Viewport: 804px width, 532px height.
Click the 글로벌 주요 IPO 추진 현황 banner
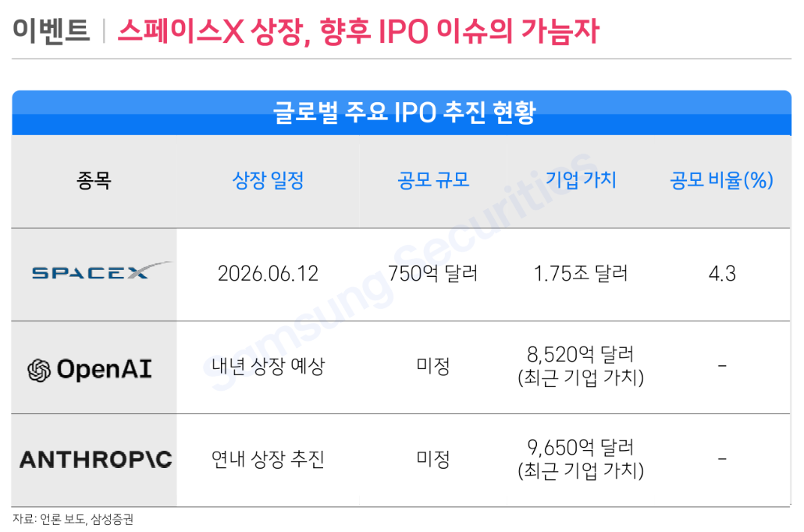[401, 113]
